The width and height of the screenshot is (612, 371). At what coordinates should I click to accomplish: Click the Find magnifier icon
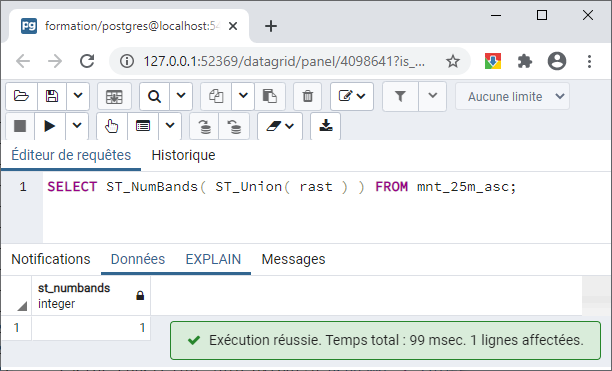[x=155, y=96]
